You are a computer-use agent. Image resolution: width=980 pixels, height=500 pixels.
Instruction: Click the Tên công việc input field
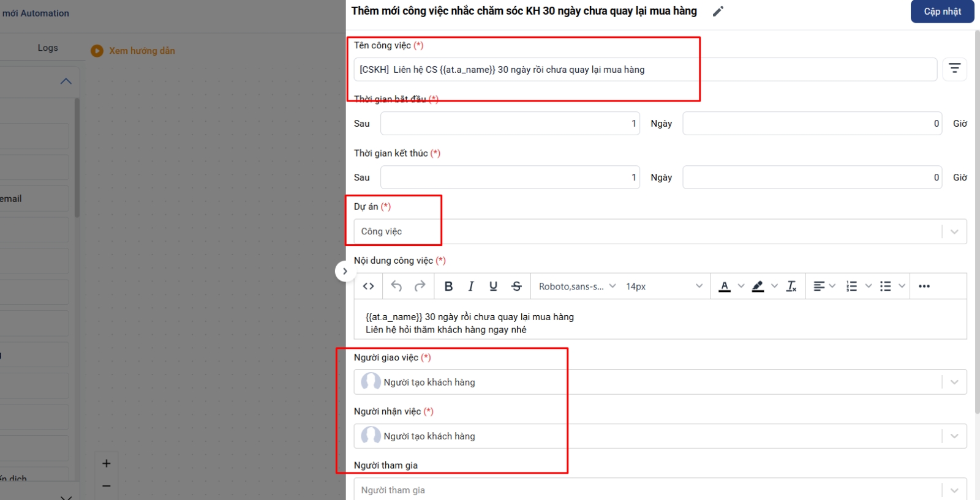[x=644, y=70]
